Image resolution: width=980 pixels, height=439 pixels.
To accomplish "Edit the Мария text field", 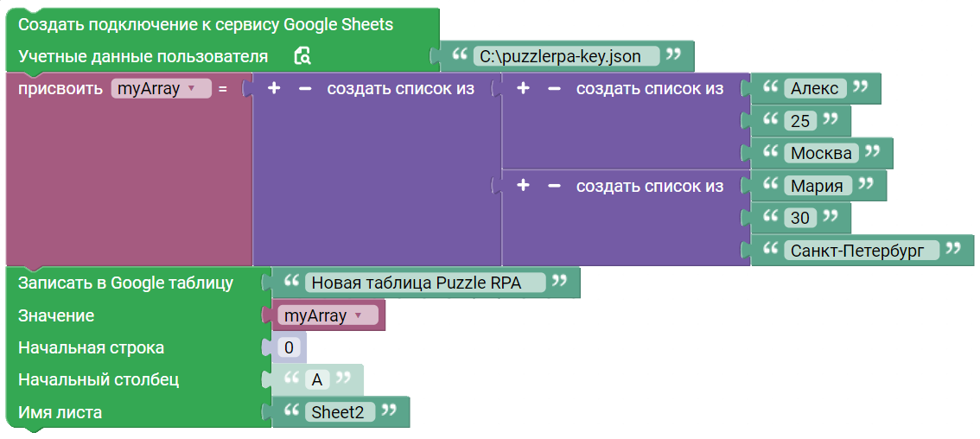I will (x=818, y=186).
